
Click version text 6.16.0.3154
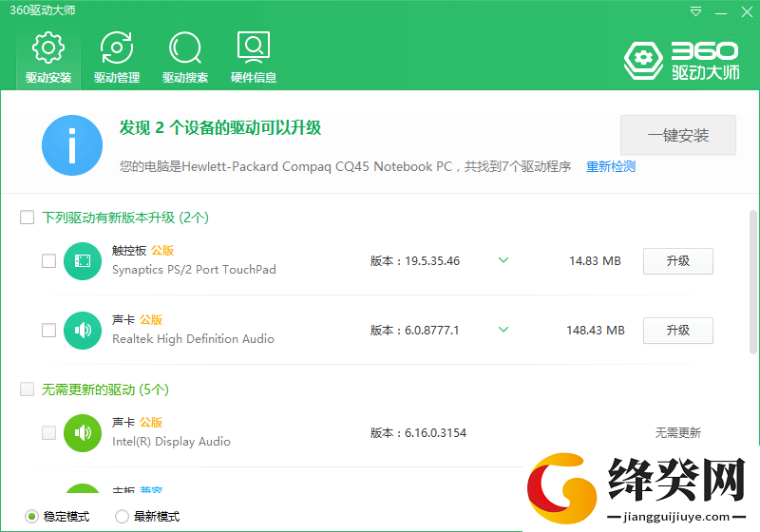tap(435, 433)
